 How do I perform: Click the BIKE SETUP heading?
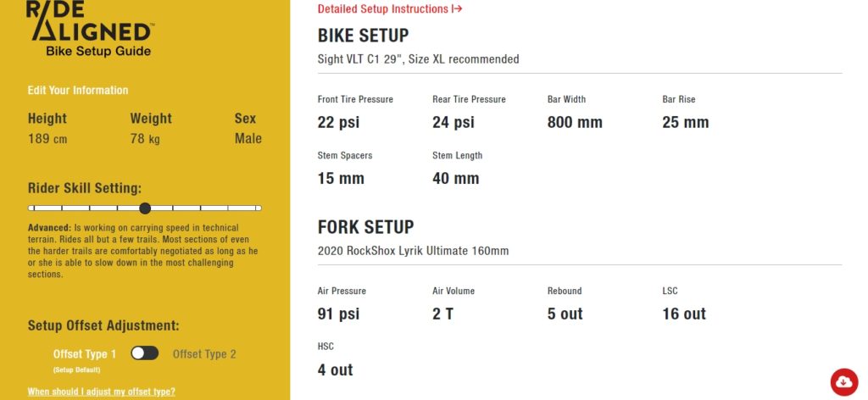pyautogui.click(x=363, y=36)
